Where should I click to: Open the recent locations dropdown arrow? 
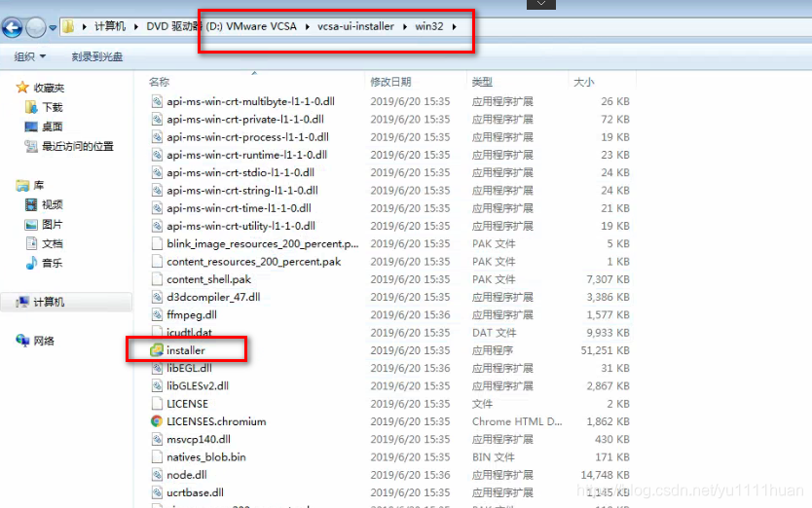[x=53, y=28]
